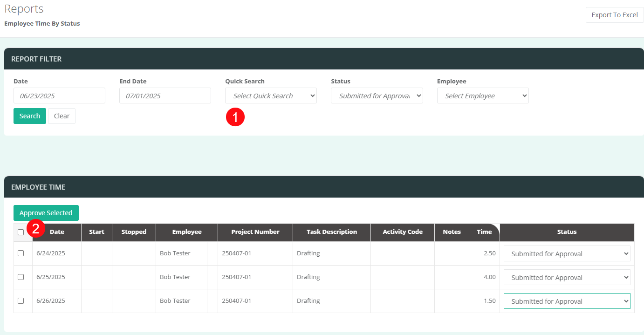The image size is (644, 335).
Task: Click the Export To Excel button
Action: tap(614, 15)
